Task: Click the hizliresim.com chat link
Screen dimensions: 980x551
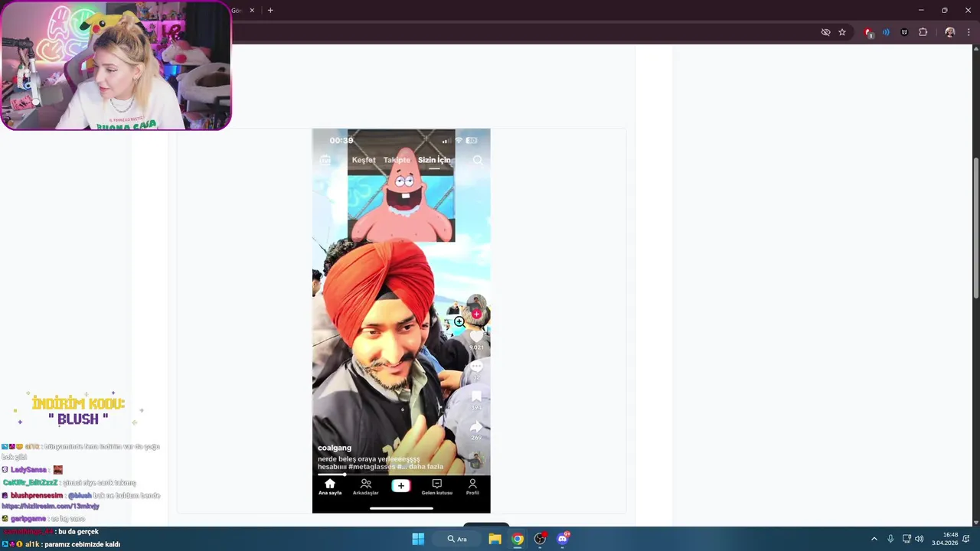Action: tap(51, 506)
